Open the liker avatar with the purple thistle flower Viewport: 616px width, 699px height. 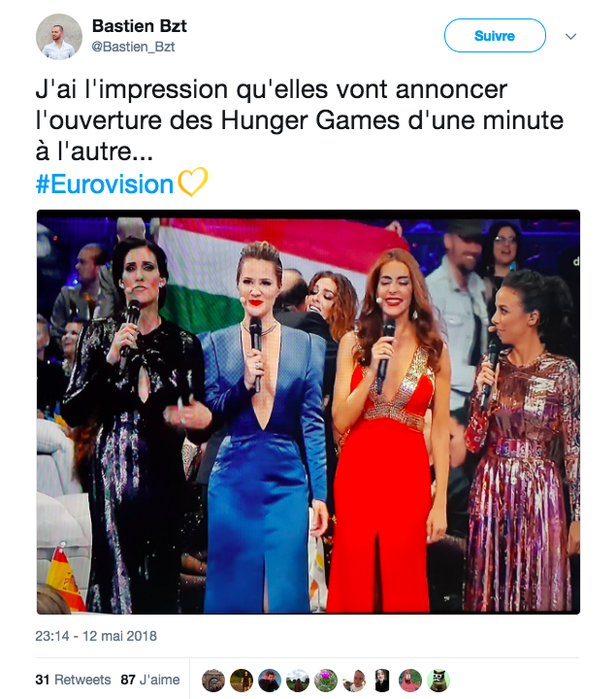326,681
